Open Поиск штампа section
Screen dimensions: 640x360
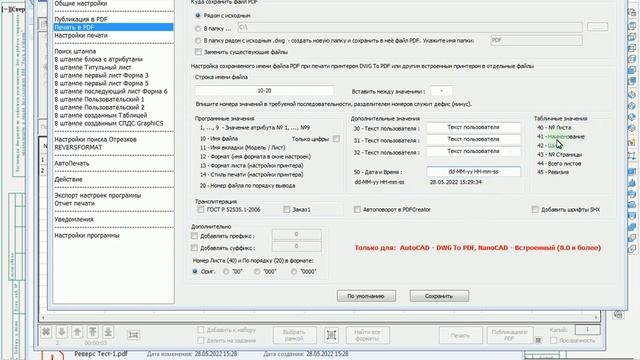click(75, 51)
